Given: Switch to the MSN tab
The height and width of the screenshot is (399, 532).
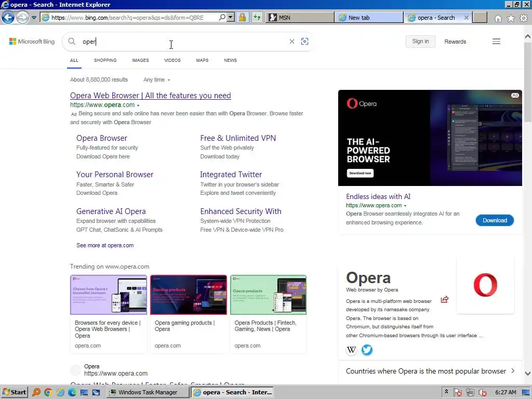Looking at the screenshot, I should click(x=300, y=18).
